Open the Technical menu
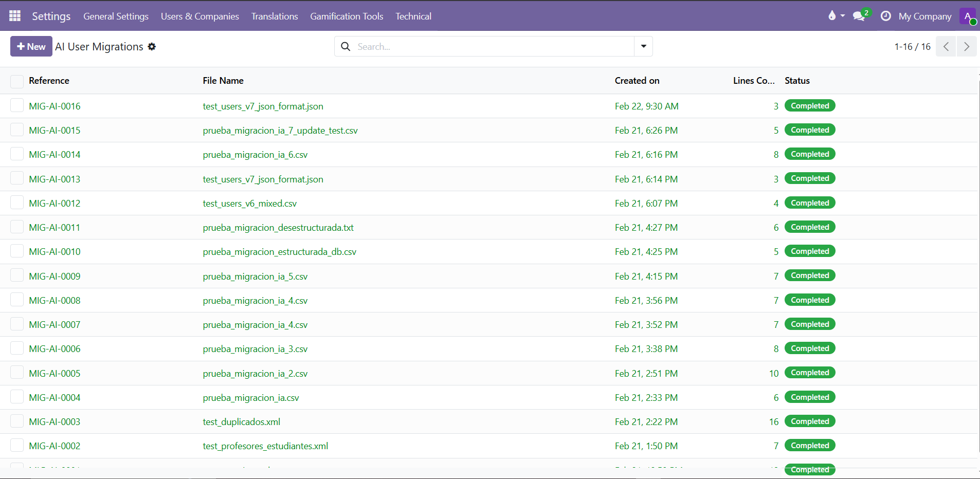The image size is (980, 479). [413, 16]
